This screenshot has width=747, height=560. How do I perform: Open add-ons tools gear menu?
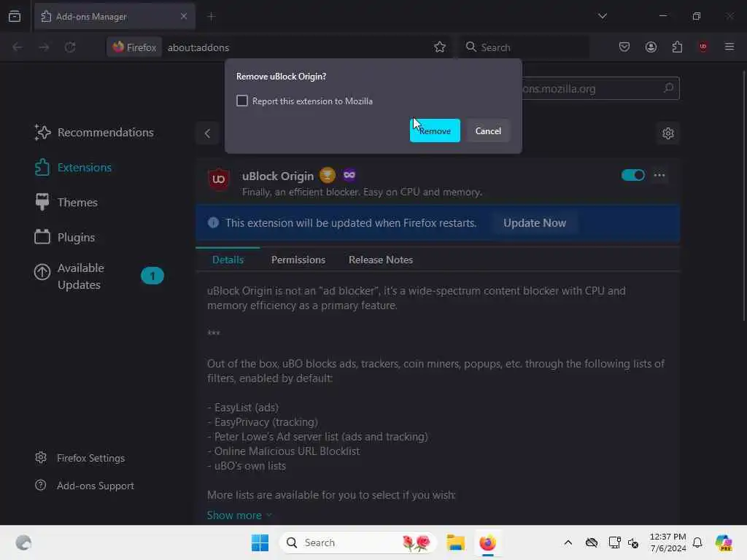point(668,133)
